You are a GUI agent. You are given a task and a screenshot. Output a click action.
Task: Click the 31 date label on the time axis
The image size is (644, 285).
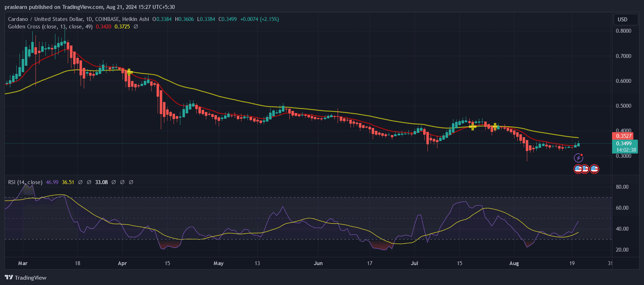[x=610, y=263]
